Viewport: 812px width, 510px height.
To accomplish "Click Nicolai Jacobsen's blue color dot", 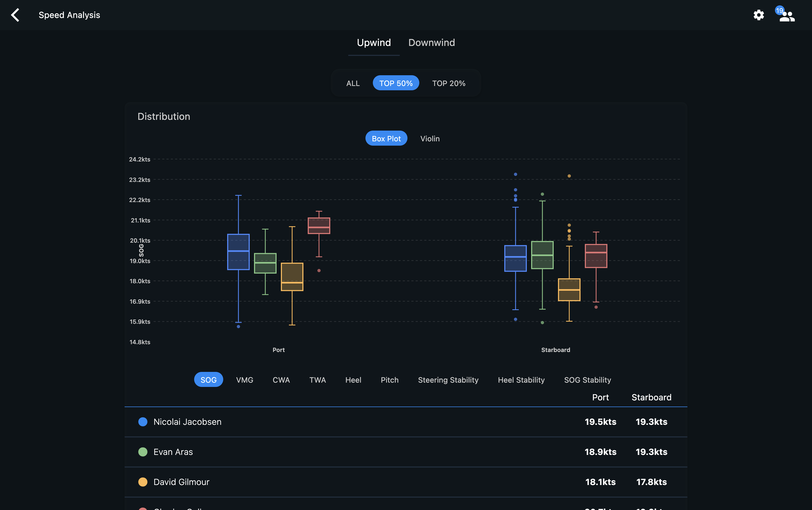I will [143, 422].
